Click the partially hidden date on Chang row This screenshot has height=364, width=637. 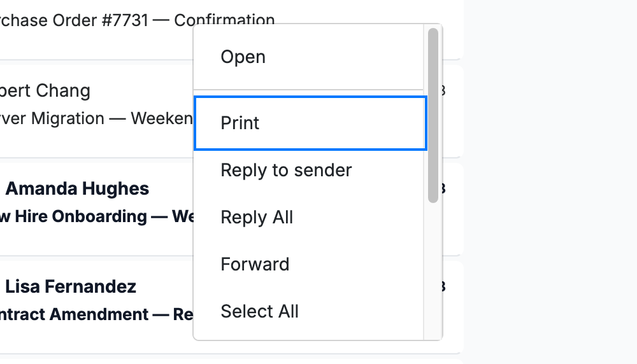pyautogui.click(x=444, y=90)
